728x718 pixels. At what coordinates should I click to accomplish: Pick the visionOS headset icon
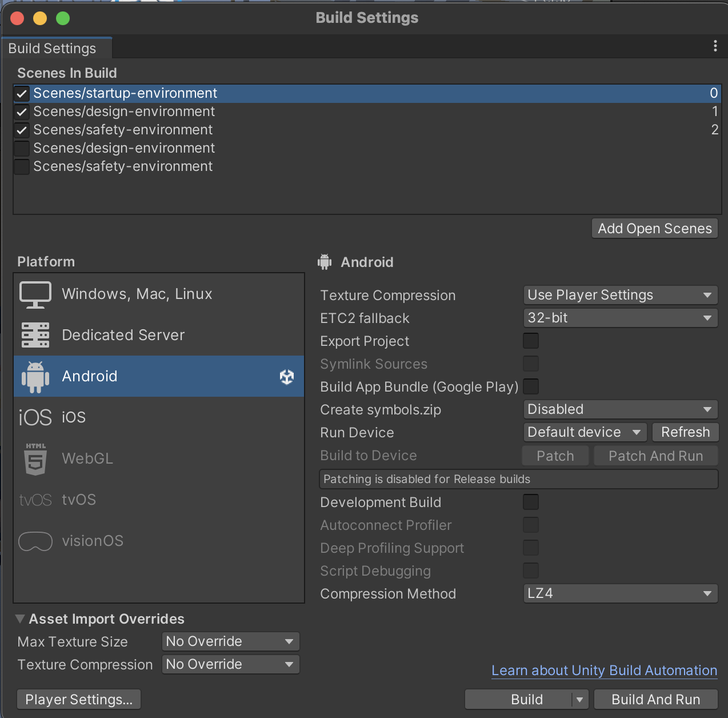coord(35,541)
